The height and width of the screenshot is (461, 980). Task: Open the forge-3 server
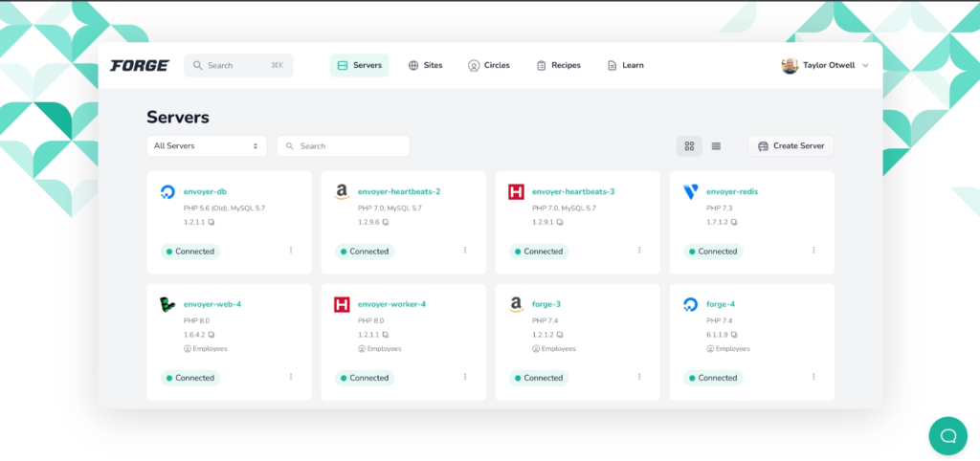[546, 304]
